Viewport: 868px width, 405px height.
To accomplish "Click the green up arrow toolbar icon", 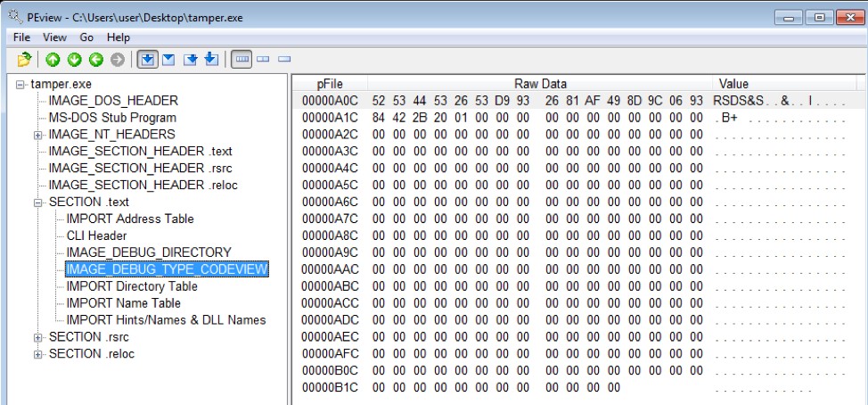I will (x=53, y=60).
